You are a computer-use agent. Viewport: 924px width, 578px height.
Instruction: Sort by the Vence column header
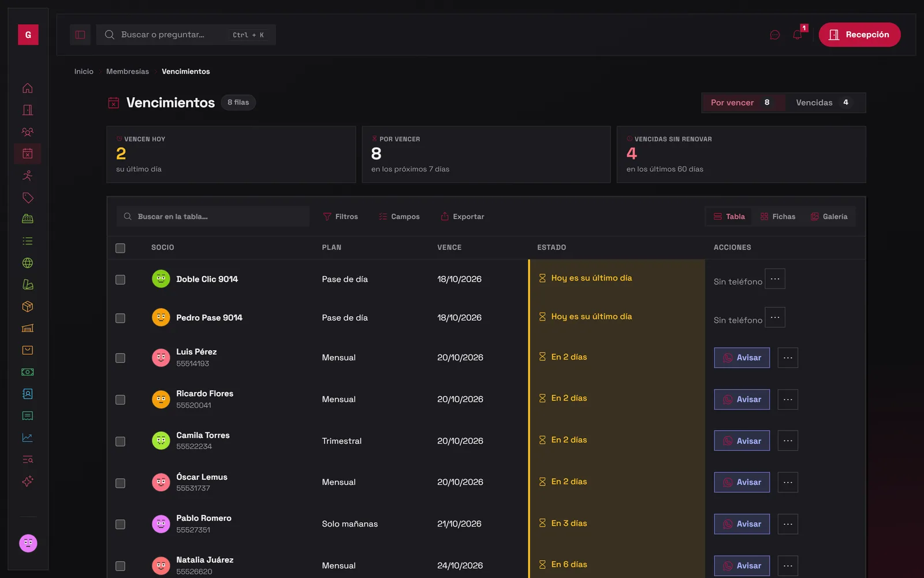(449, 247)
